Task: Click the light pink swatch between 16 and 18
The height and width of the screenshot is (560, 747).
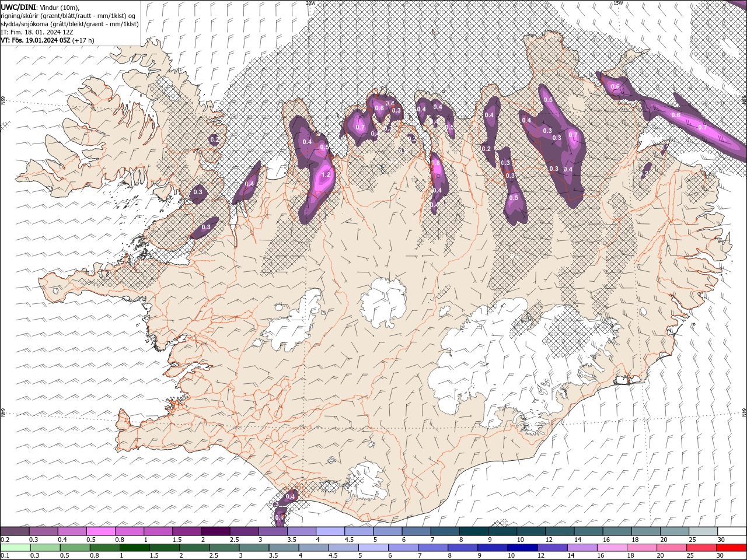Action: pyautogui.click(x=612, y=548)
